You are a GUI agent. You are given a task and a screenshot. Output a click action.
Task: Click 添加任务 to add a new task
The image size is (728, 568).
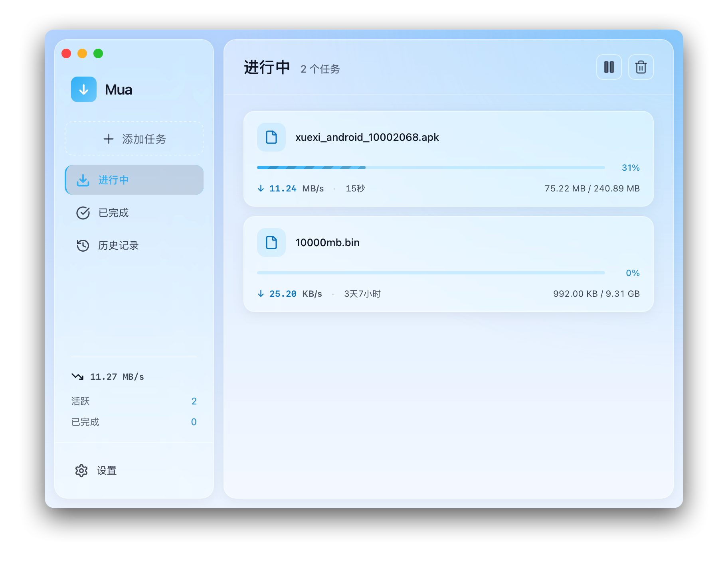(x=134, y=138)
